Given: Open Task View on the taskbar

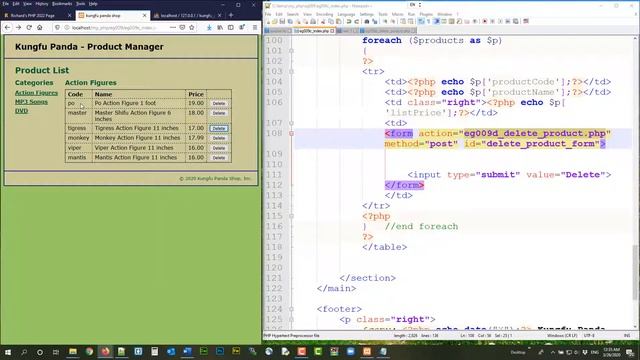Looking at the screenshot, I should tap(56, 352).
